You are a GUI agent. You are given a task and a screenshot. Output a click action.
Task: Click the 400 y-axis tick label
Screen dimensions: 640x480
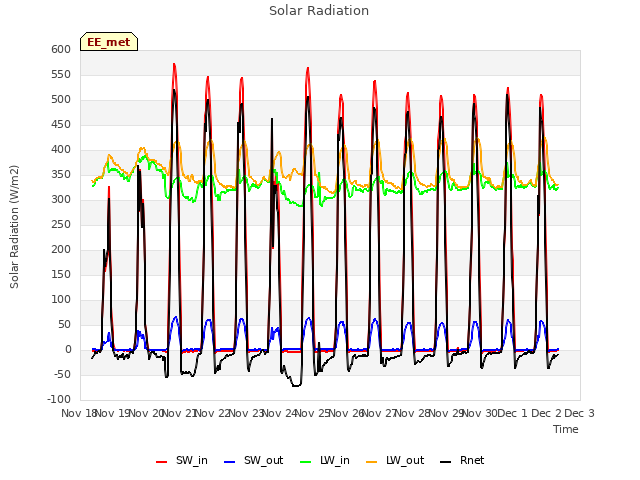pyautogui.click(x=61, y=149)
